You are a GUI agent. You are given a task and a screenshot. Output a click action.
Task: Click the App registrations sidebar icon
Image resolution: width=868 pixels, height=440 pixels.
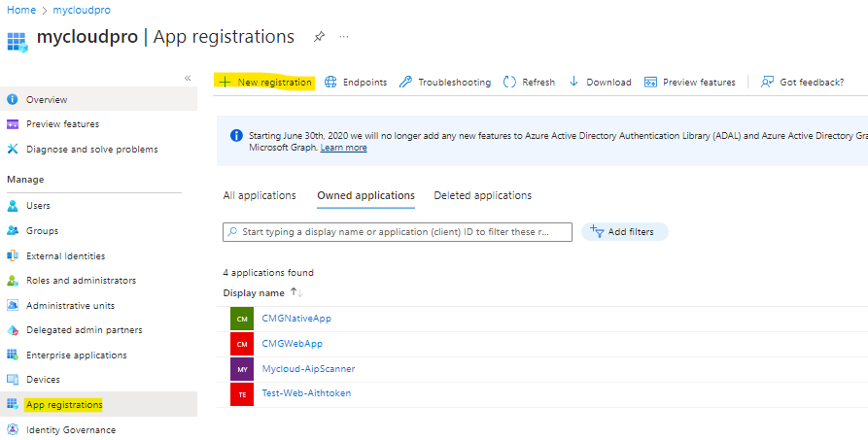click(13, 405)
